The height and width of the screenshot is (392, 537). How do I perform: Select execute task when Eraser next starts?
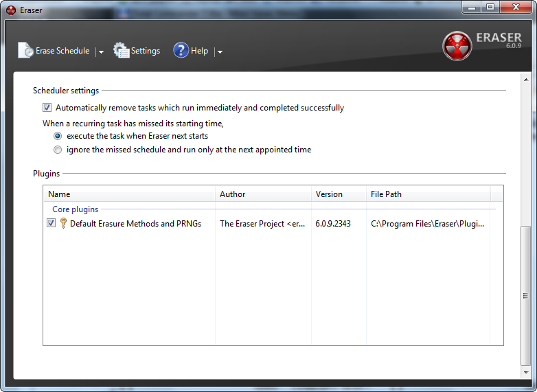coord(58,136)
